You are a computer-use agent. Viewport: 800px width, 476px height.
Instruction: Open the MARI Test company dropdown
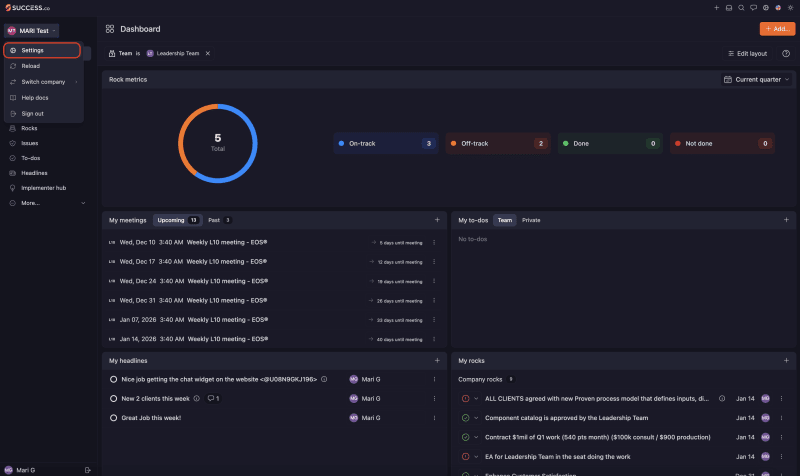tap(32, 31)
